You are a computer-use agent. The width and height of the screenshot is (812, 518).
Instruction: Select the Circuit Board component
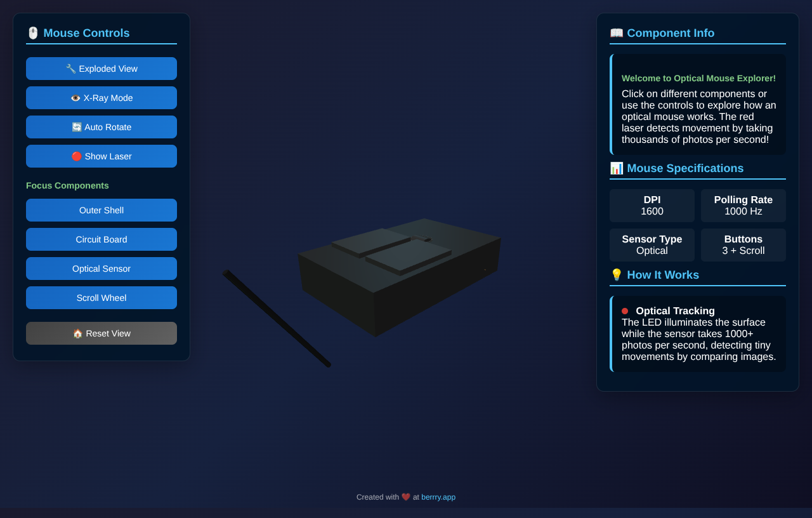[x=101, y=239]
